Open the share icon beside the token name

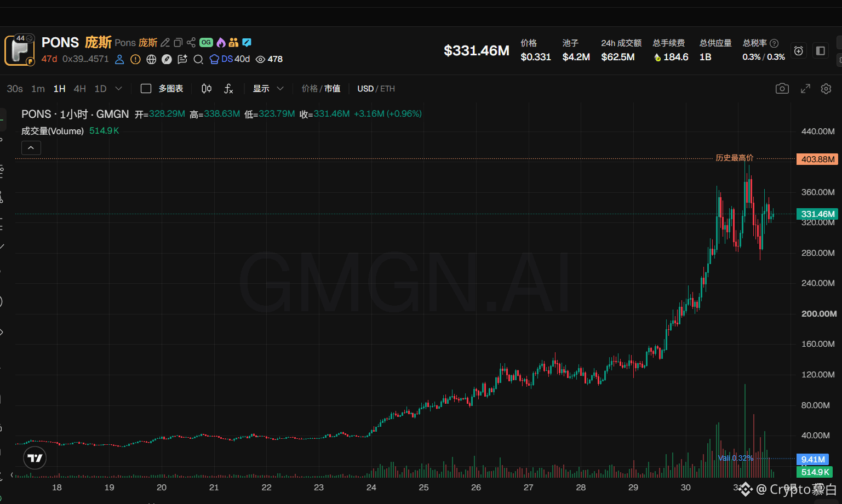click(x=191, y=43)
